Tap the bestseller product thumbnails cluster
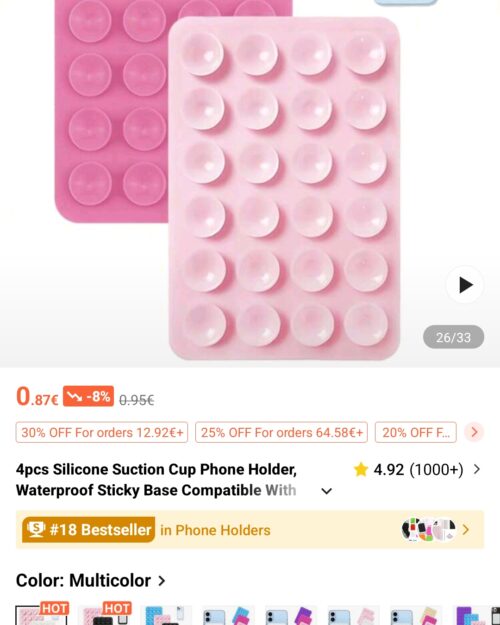This screenshot has height=625, width=500. click(429, 530)
